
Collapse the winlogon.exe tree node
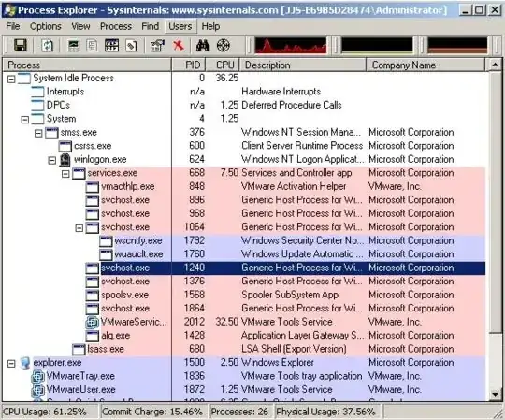click(x=51, y=160)
